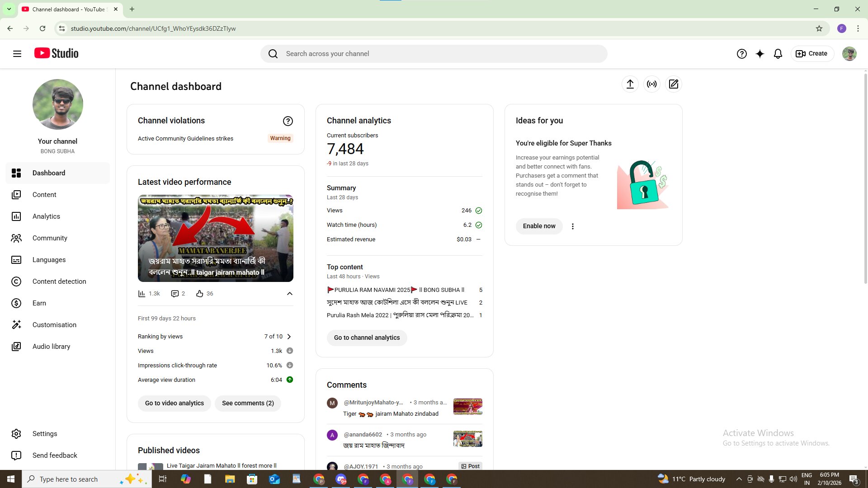This screenshot has height=488, width=868.
Task: Open the Audio library
Action: coord(51,347)
